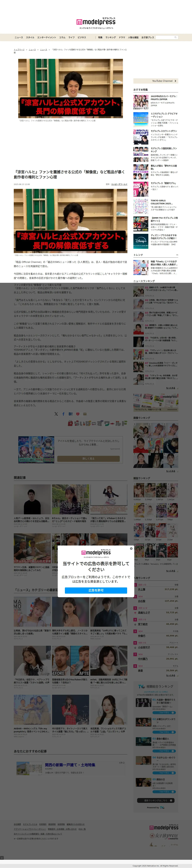Screen dimensions: 192x868
Task: Open 白石聖 in the person ranking
Action: click(x=142, y=601)
